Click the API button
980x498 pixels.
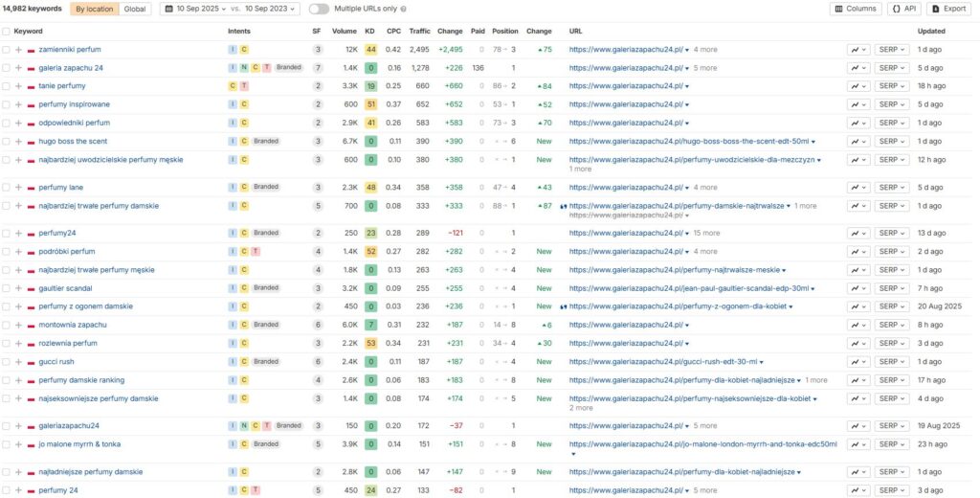pos(903,10)
